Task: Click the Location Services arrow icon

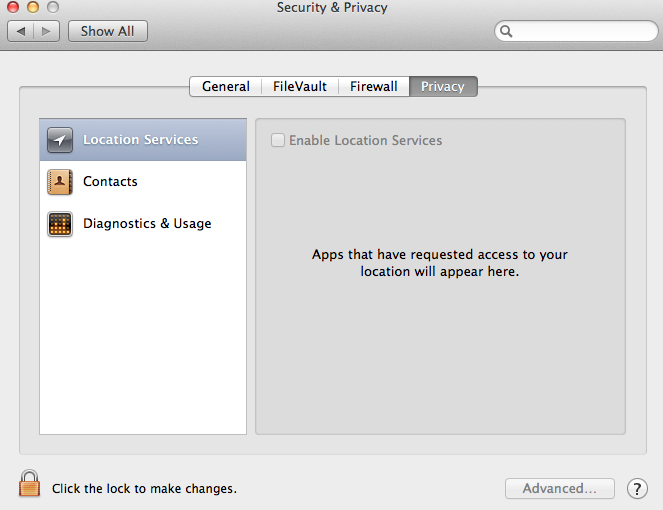Action: click(60, 140)
